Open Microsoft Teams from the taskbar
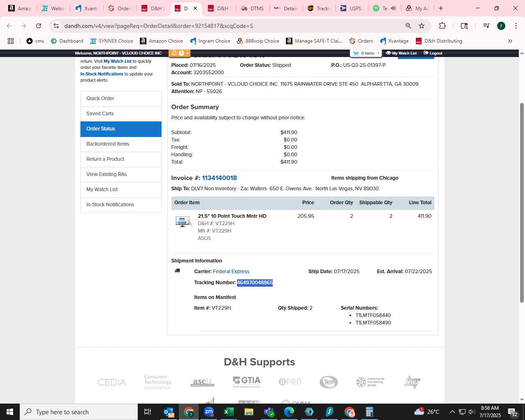The image size is (525, 420). 269,412
